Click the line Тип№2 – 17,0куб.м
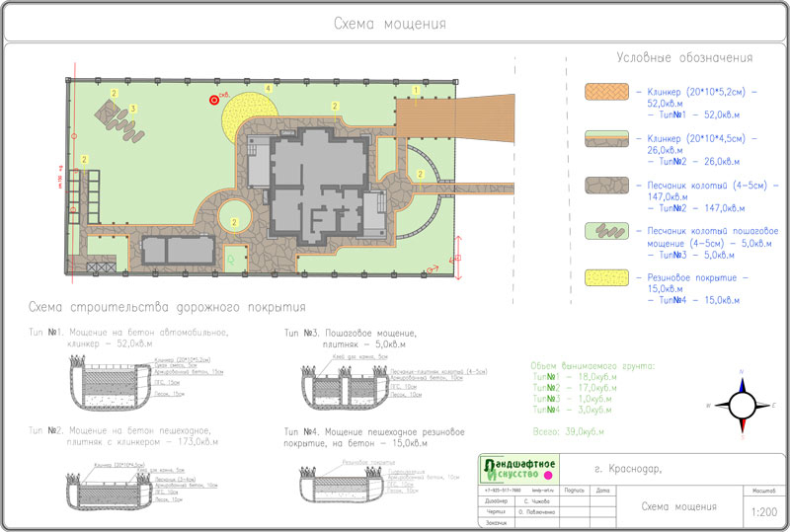Screen dimensions: 790x532 (575, 388)
